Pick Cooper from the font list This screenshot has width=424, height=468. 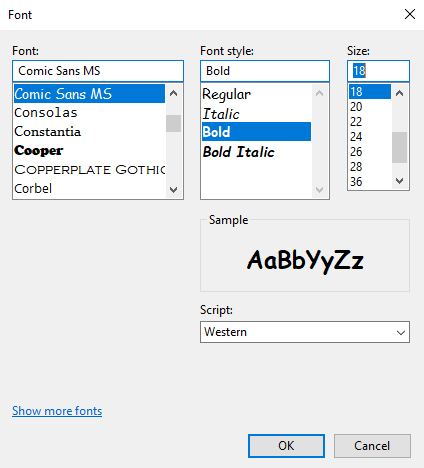(89, 151)
